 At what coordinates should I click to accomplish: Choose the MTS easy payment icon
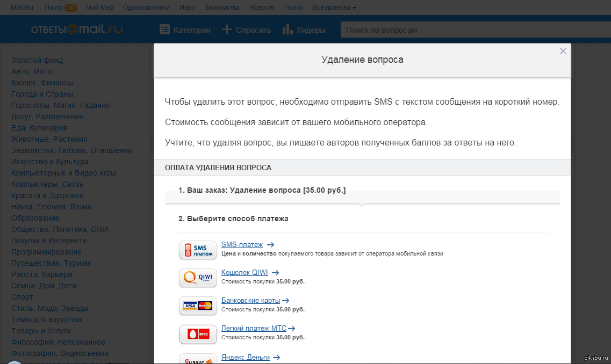point(198,334)
